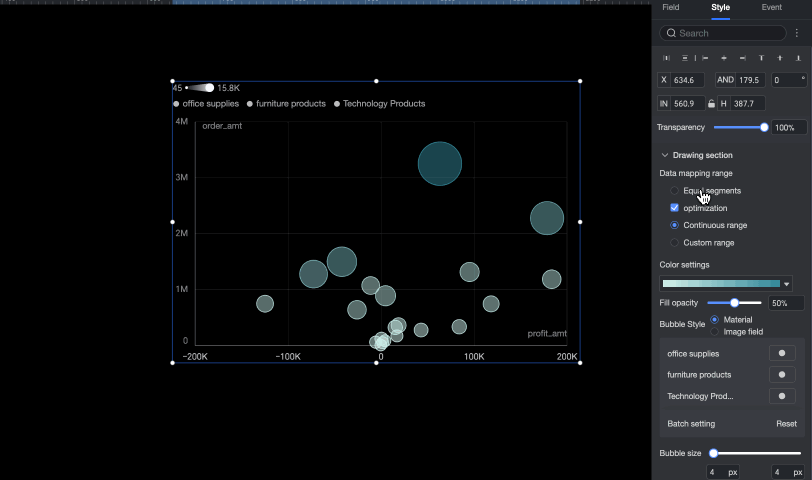Image resolution: width=812 pixels, height=480 pixels.
Task: Select the Equal segments radio button
Action: click(x=674, y=191)
